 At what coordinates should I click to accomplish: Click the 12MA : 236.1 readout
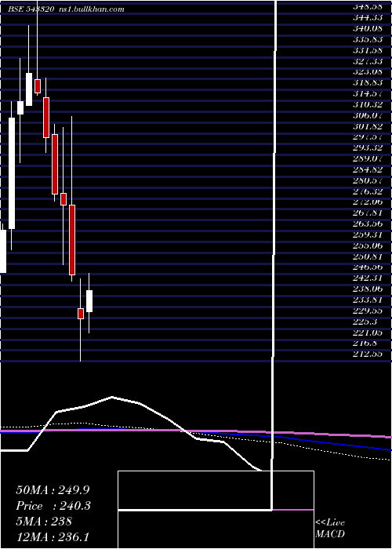(54, 537)
